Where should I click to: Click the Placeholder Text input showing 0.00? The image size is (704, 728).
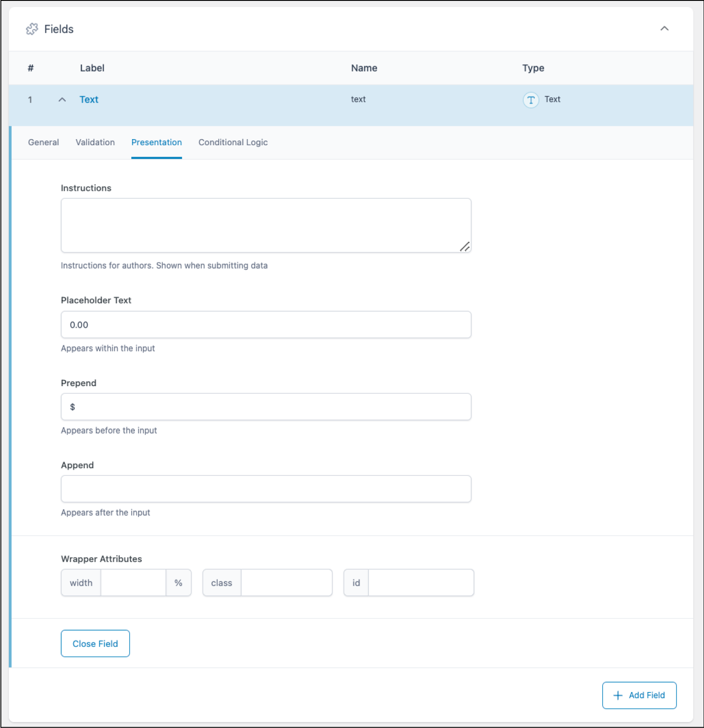[266, 325]
